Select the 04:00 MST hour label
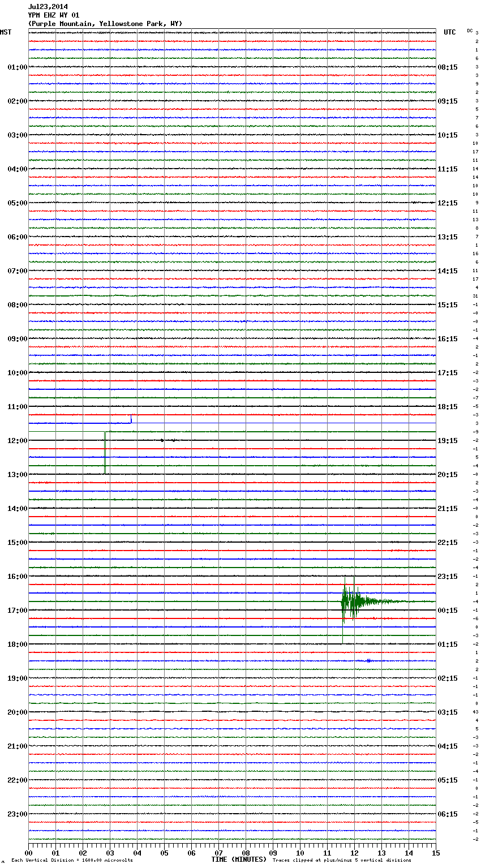Screen dimensions: 481x868 [17, 169]
